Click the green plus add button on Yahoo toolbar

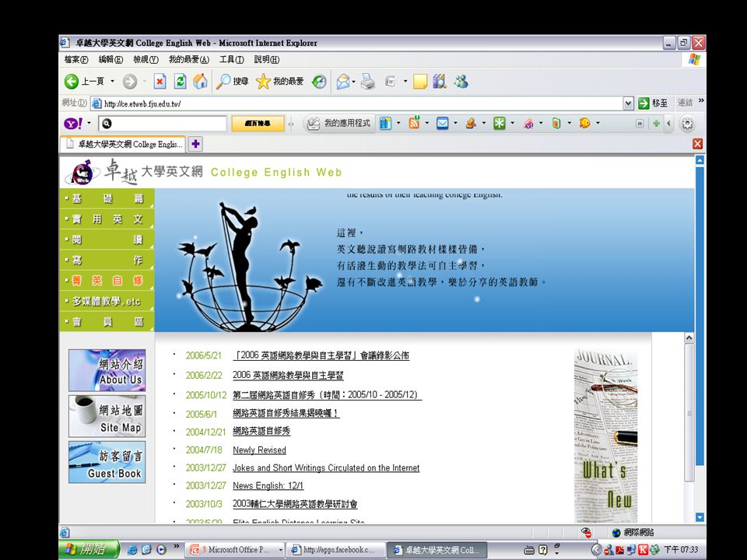click(x=657, y=124)
